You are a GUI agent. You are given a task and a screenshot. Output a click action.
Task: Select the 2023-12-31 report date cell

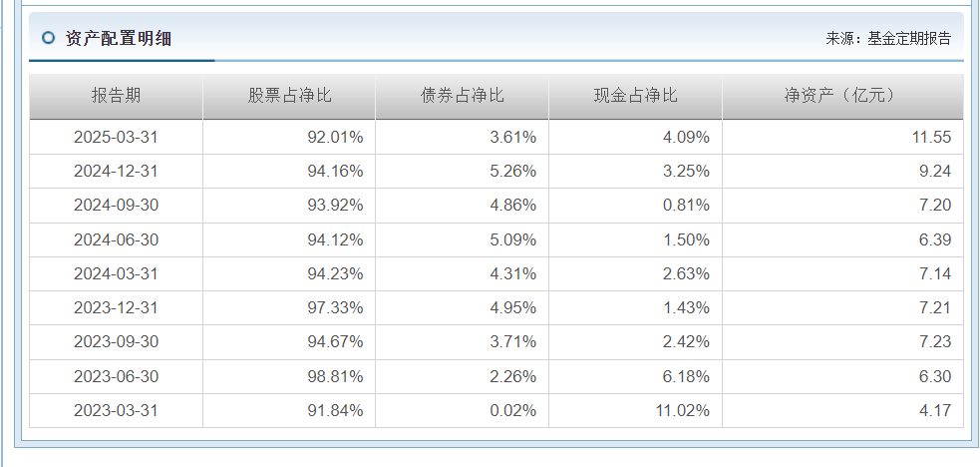click(116, 307)
